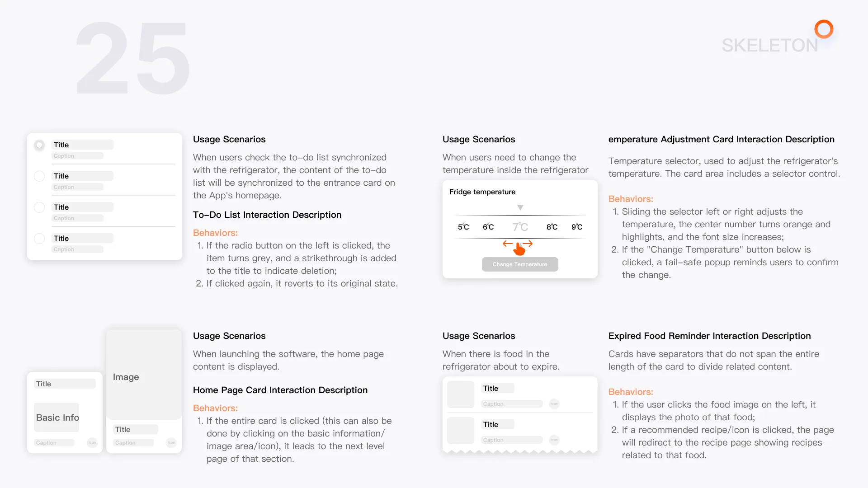Image resolution: width=868 pixels, height=488 pixels.
Task: Click the orange right arrow under selector
Action: (x=528, y=244)
